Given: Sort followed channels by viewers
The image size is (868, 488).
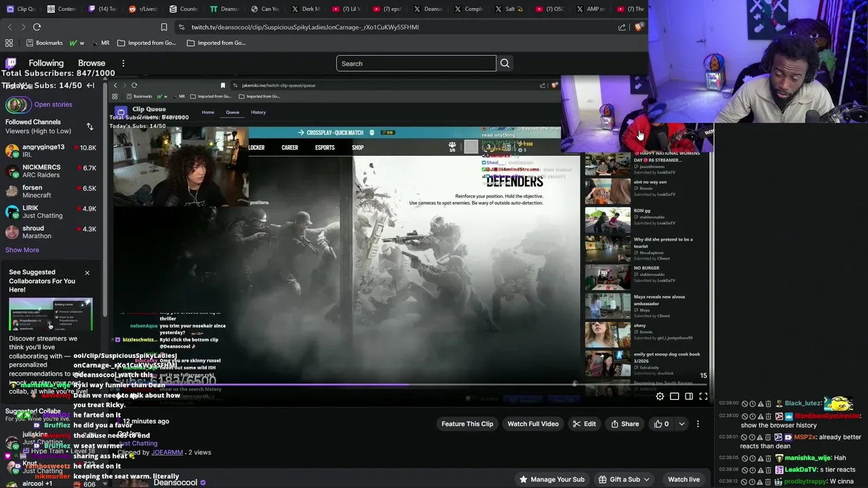Looking at the screenshot, I should coord(90,127).
